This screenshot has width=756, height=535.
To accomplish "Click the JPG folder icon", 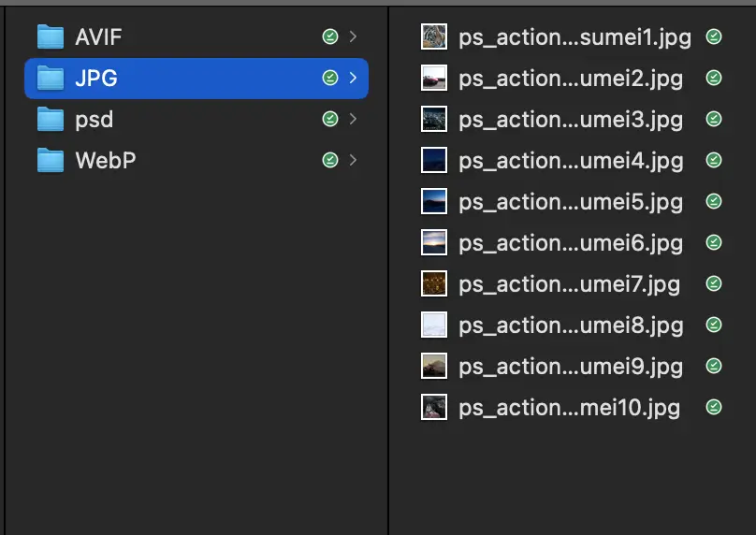I will pos(50,79).
